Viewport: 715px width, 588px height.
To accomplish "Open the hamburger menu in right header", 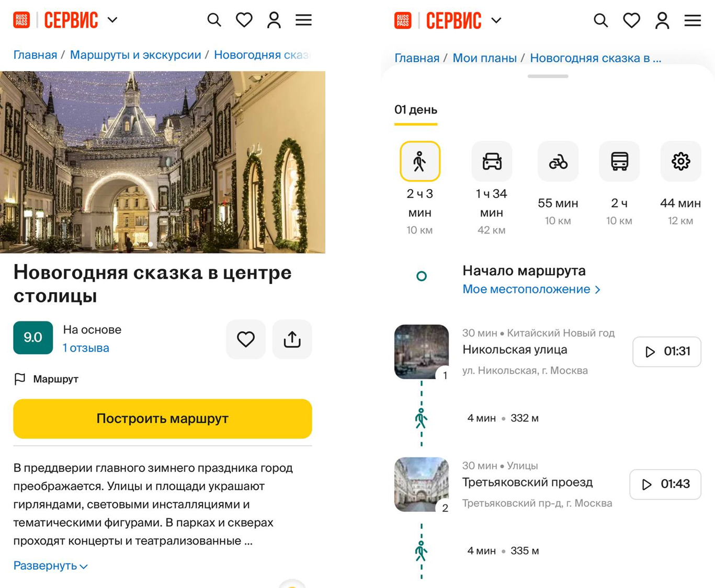I will 693,20.
